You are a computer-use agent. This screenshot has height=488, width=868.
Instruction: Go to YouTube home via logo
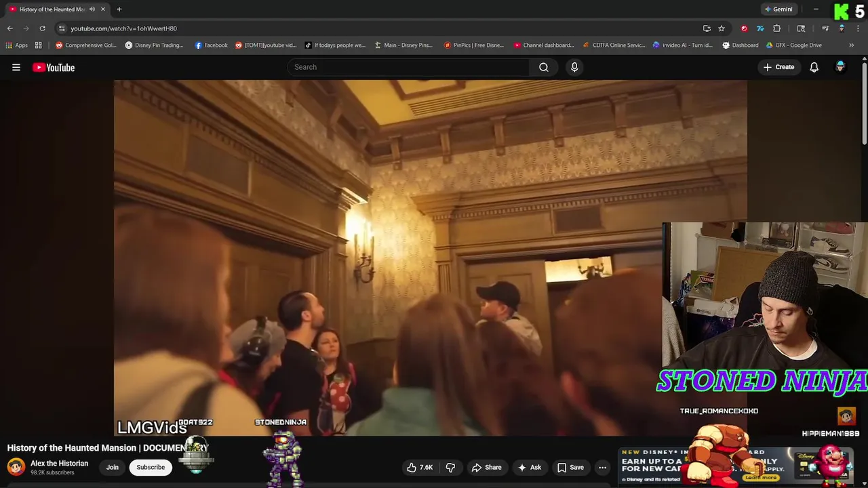(54, 67)
